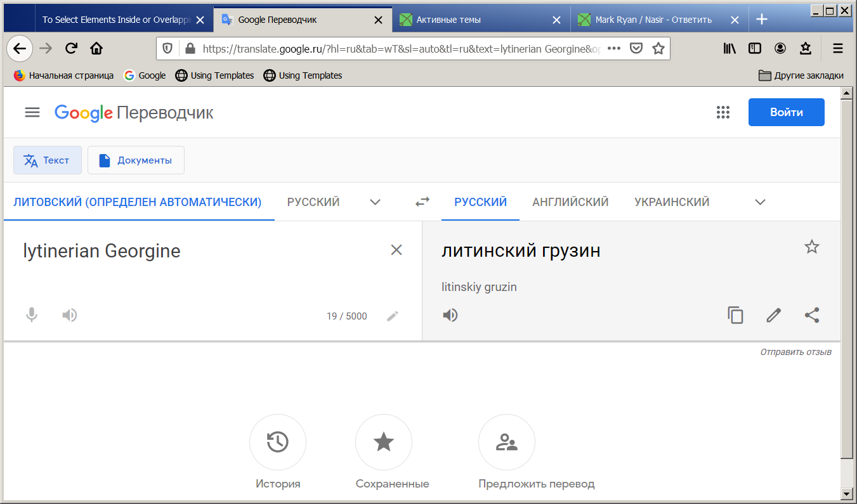Image resolution: width=857 pixels, height=504 pixels.
Task: Expand the source languages dropdown
Action: [375, 202]
